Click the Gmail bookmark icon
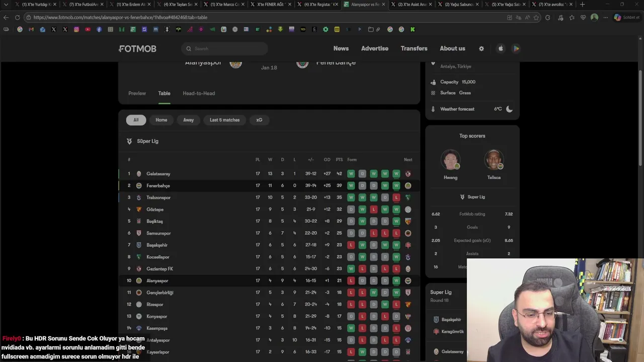This screenshot has width=644, height=362. (x=31, y=30)
